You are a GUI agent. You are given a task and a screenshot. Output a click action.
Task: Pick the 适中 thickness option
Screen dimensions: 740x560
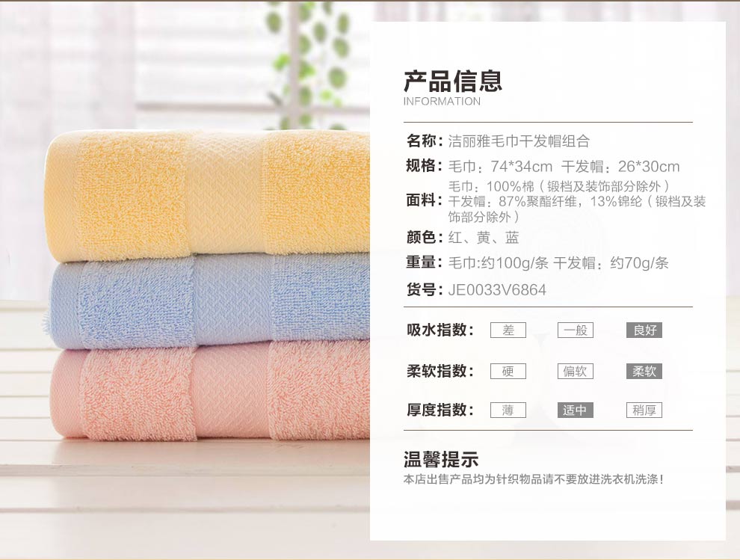(x=576, y=410)
